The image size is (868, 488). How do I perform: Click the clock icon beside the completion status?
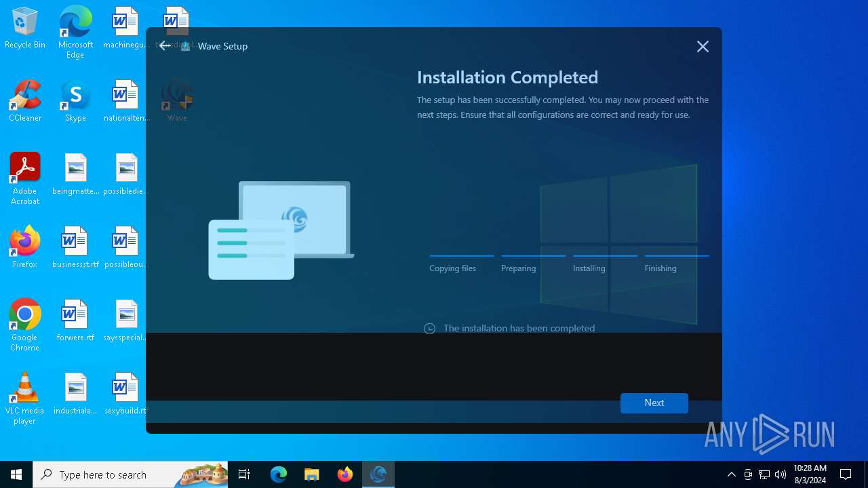pyautogui.click(x=429, y=329)
